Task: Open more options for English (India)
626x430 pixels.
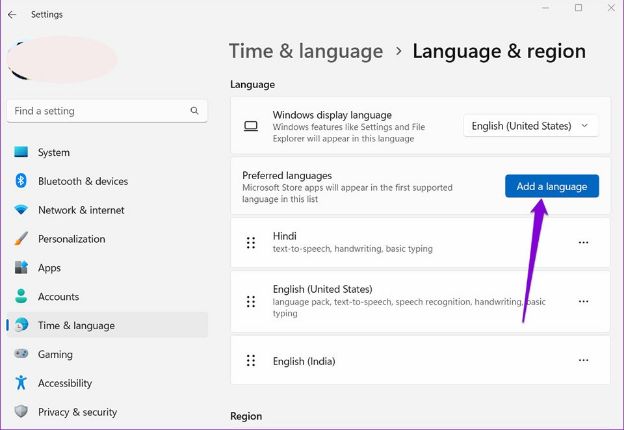Action: [x=583, y=360]
